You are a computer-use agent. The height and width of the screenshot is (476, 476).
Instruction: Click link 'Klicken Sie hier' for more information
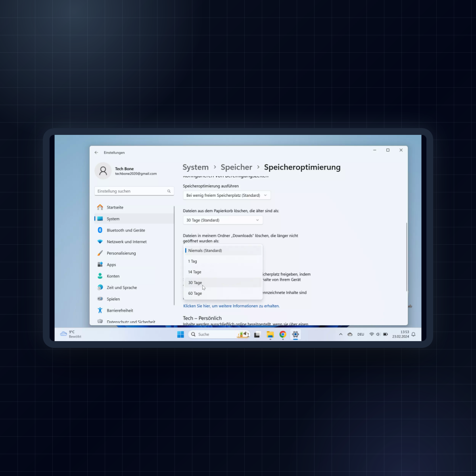click(231, 306)
